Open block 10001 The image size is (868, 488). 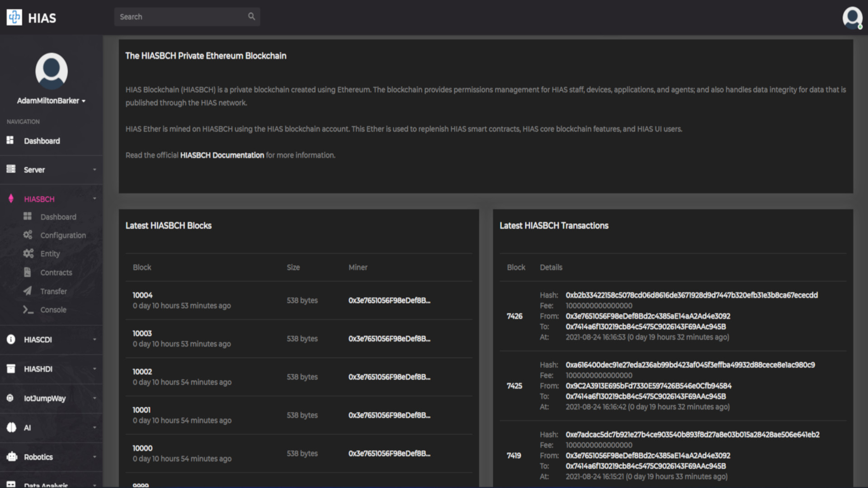142,410
